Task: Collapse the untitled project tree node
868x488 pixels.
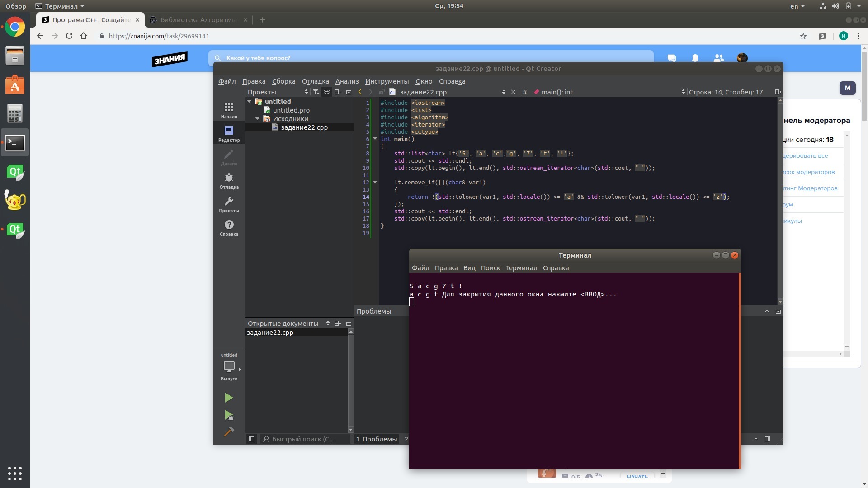Action: 249,102
